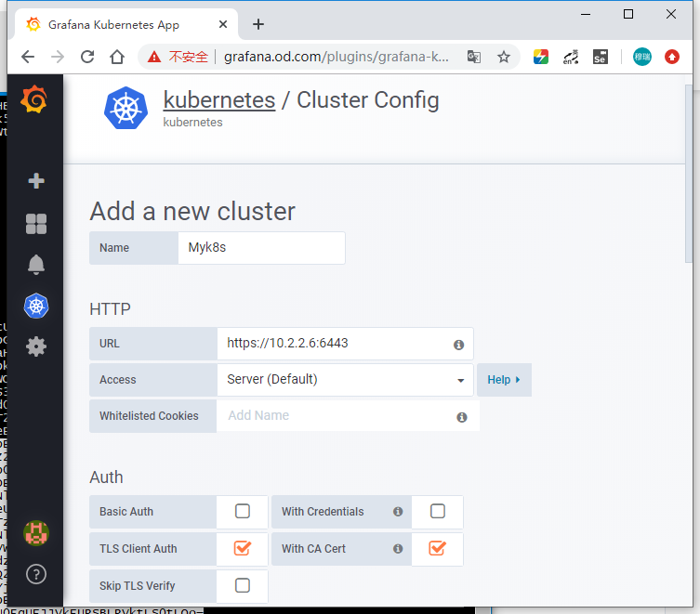Open the Configuration gear icon in sidebar
The image size is (700, 614).
point(36,346)
